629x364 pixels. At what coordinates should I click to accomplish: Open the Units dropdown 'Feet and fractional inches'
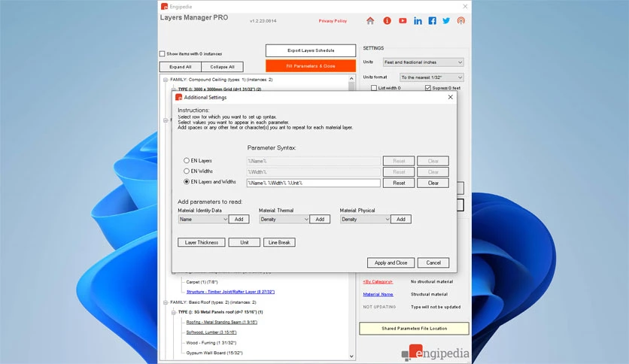click(x=423, y=62)
